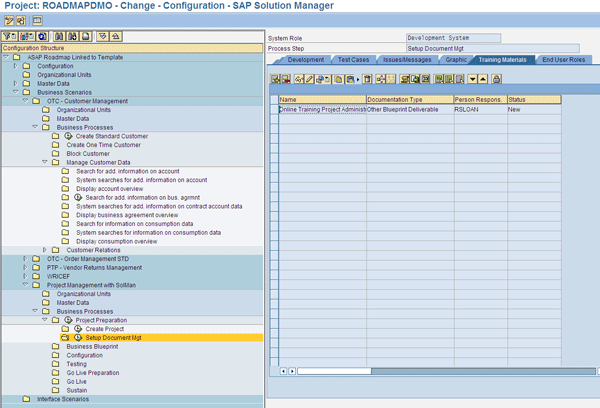Collapse the Business Scenarios node
This screenshot has height=408, width=600.
point(16,92)
